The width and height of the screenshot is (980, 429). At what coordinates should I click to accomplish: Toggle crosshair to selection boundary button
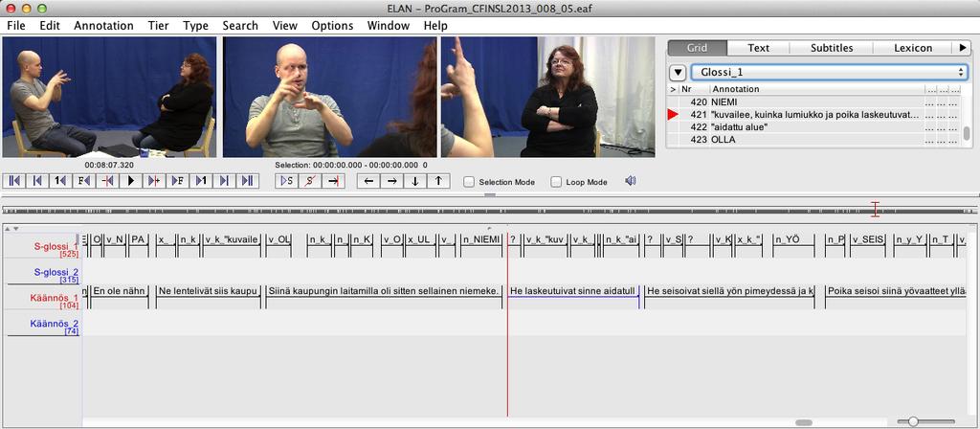point(333,181)
